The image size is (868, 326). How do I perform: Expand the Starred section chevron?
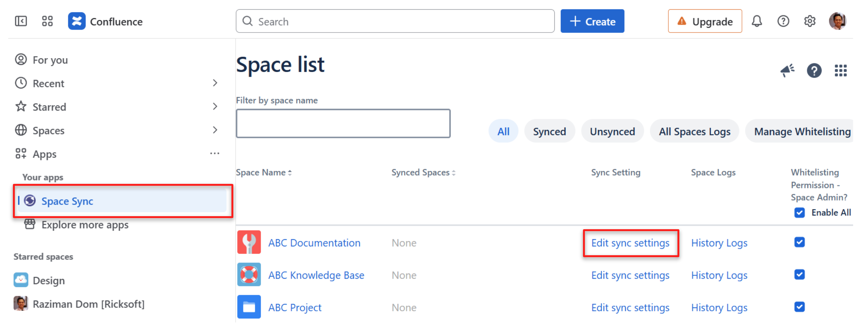pos(215,107)
